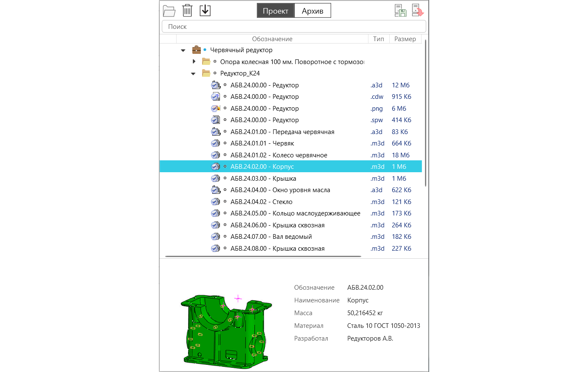The height and width of the screenshot is (372, 588).
Task: Click the trash bin delete icon
Action: click(187, 11)
